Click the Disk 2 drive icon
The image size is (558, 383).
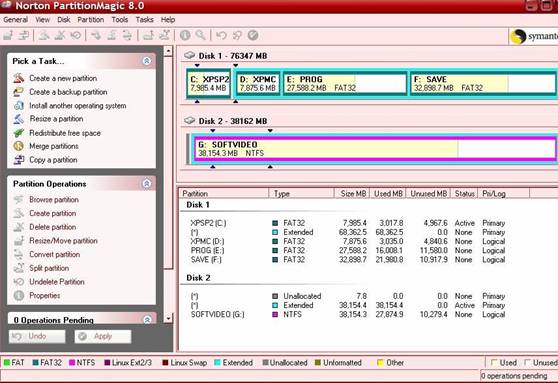[x=190, y=121]
